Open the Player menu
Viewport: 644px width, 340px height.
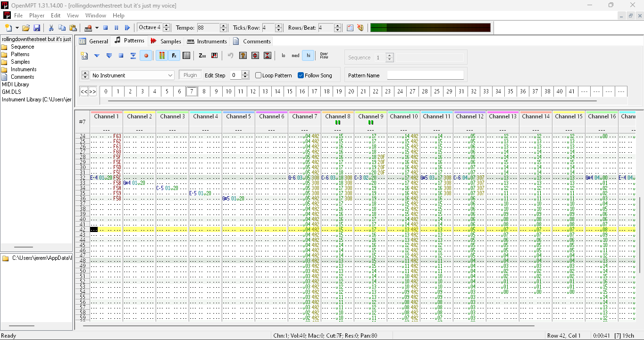point(37,16)
